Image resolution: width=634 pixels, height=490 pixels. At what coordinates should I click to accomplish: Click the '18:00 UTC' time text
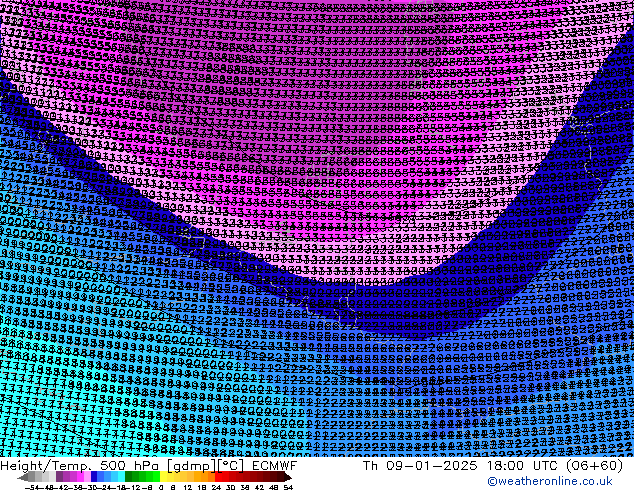tap(524, 466)
